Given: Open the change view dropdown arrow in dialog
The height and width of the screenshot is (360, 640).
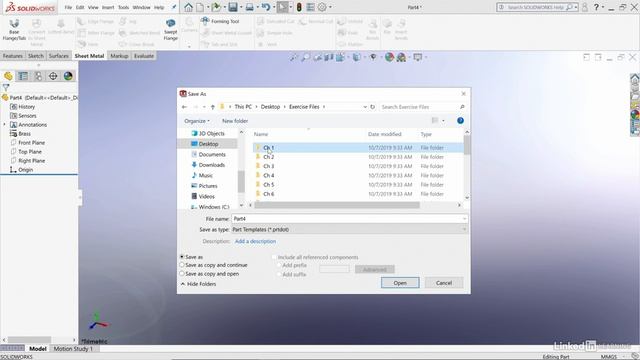Looking at the screenshot, I should click(x=443, y=121).
